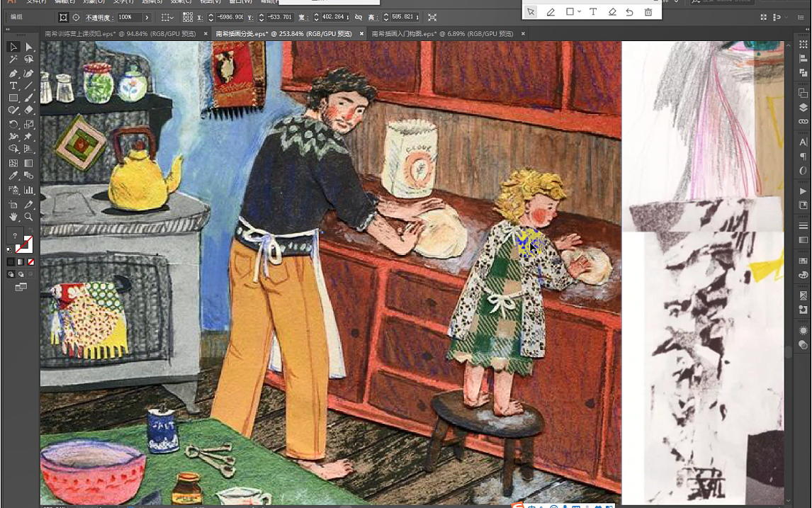
Task: Select the Hand tool
Action: (x=13, y=217)
